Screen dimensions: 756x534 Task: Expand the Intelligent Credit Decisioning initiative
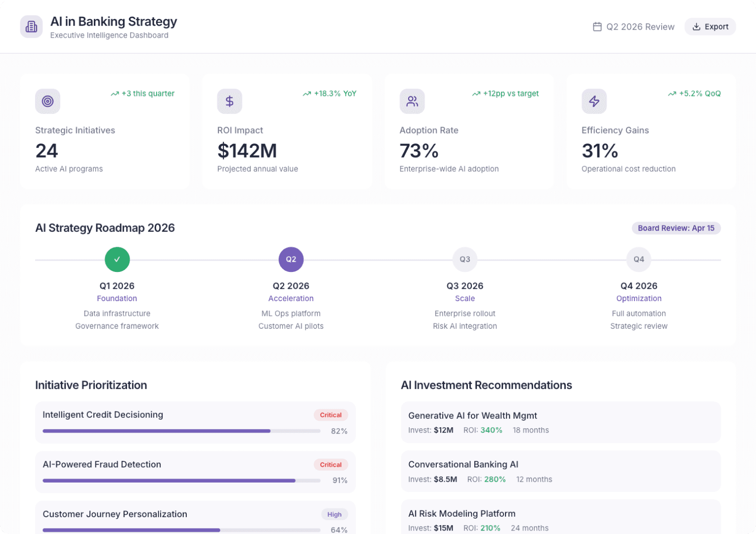click(x=195, y=422)
